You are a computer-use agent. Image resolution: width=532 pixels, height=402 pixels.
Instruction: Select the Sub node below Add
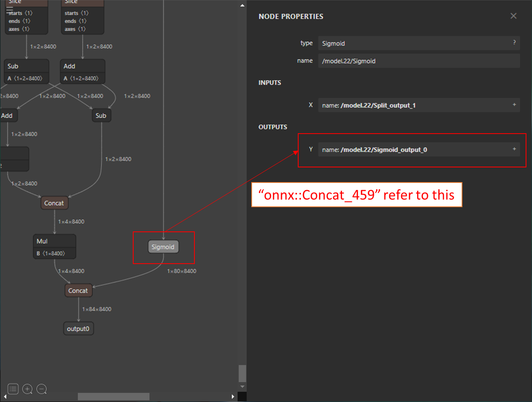tap(101, 116)
